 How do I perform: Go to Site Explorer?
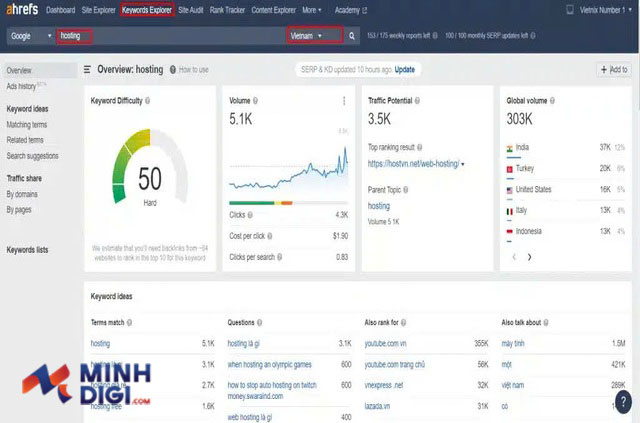coord(98,10)
